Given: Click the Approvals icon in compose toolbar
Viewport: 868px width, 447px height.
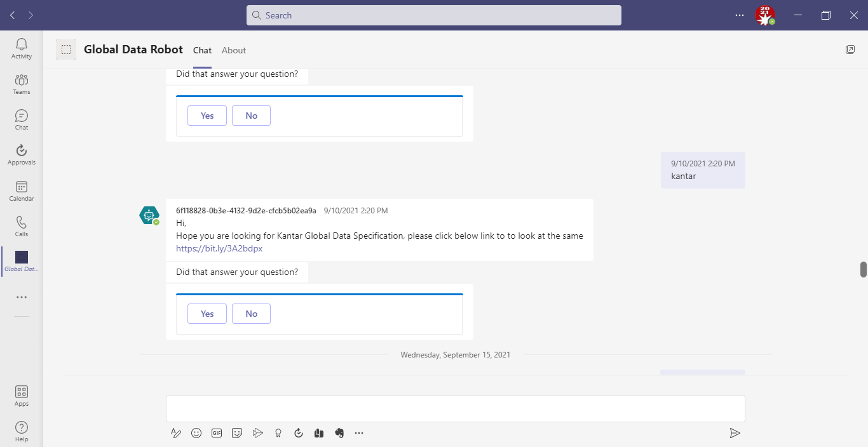Looking at the screenshot, I should tap(299, 433).
